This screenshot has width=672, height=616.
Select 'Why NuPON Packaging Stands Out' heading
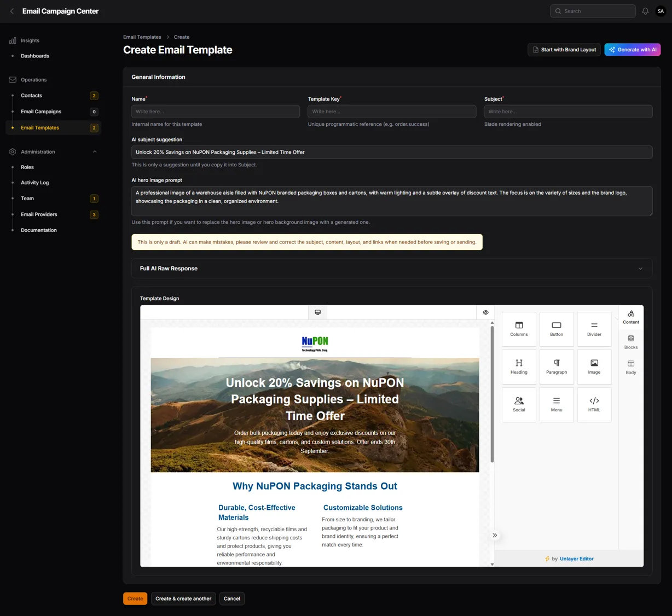tap(315, 486)
